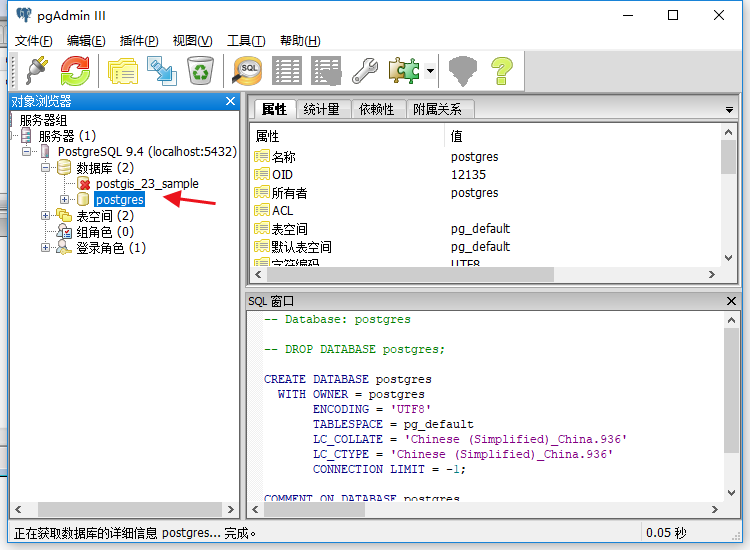Click the disconnected postgis_23_sample database icon
The height and width of the screenshot is (550, 750).
coord(83,183)
